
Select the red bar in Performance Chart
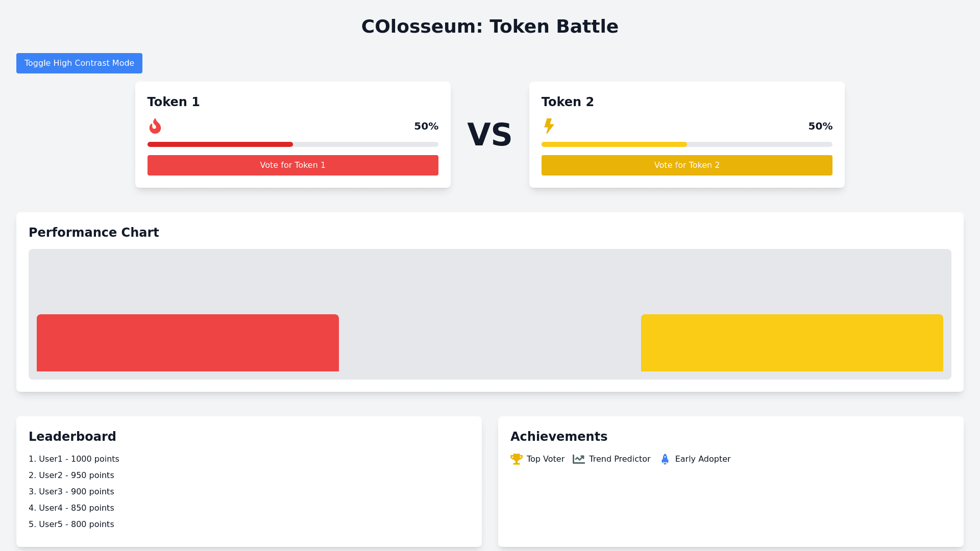pyautogui.click(x=187, y=343)
